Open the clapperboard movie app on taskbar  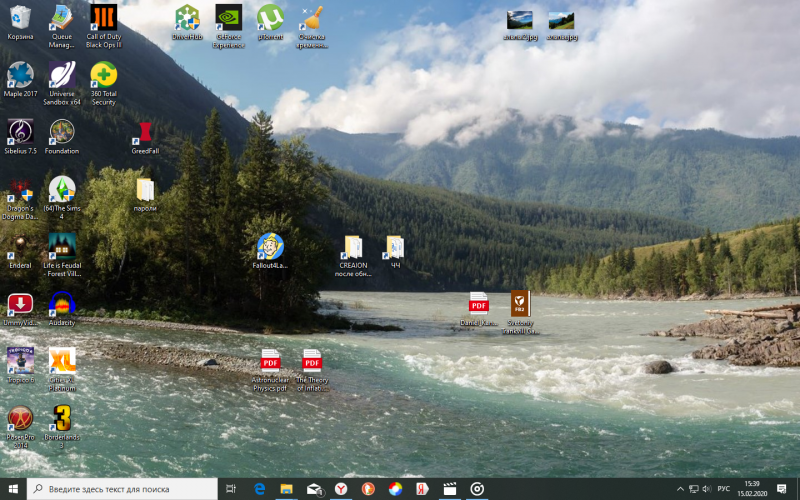pos(449,489)
